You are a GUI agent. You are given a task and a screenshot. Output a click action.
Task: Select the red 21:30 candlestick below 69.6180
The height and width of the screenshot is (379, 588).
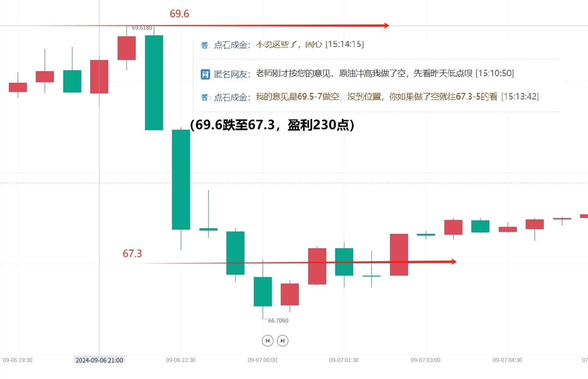[127, 48]
